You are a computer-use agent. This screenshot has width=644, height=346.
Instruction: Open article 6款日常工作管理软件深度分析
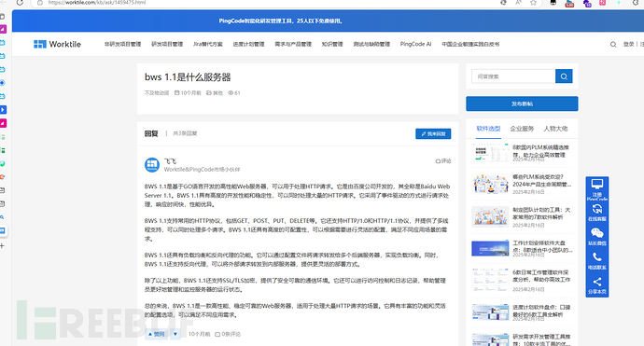pos(541,276)
